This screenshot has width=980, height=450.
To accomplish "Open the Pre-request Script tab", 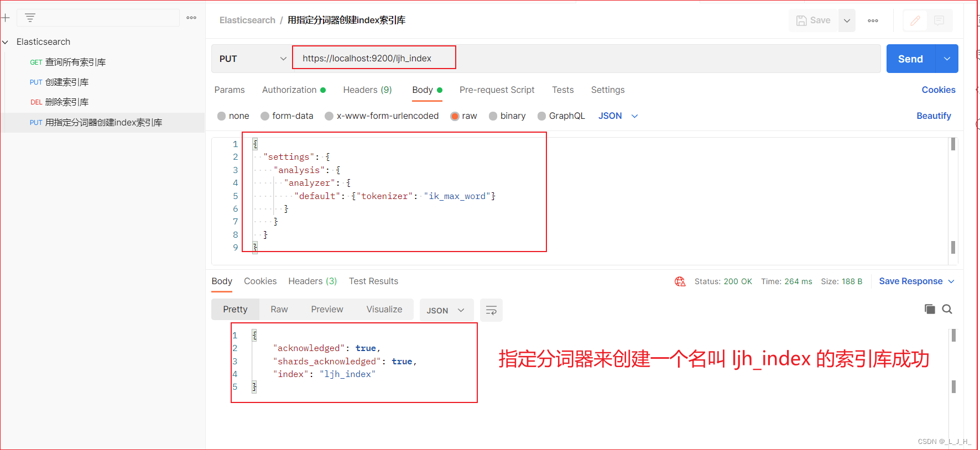I will pos(497,90).
